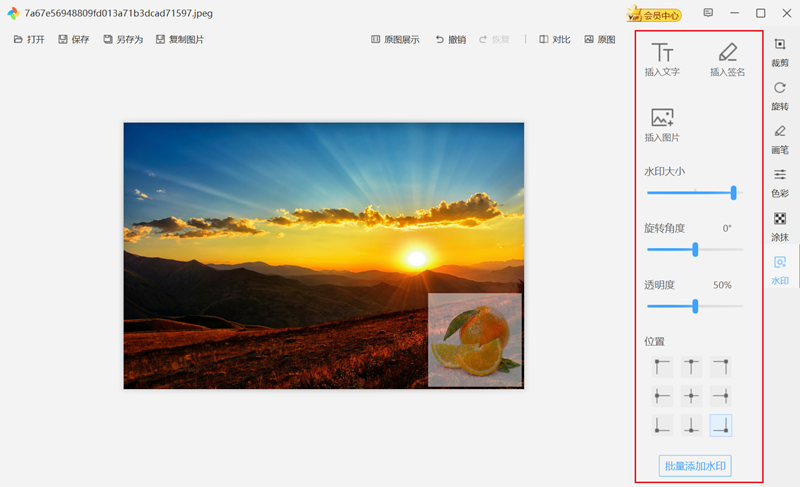Insert signature via 插入签名
The image size is (800, 487).
728,59
